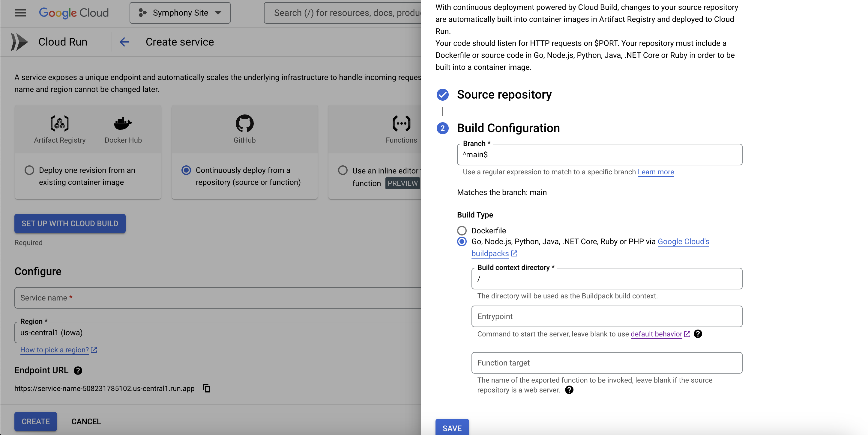The image size is (868, 435).
Task: Go back with the left arrow icon
Action: point(124,42)
